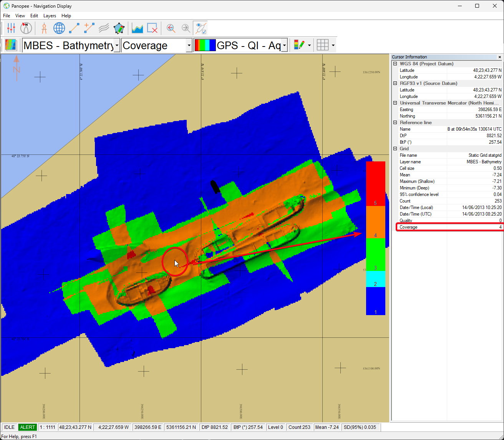Open the GPS - QI color palette dropdown
504x440 pixels.
[x=284, y=45]
